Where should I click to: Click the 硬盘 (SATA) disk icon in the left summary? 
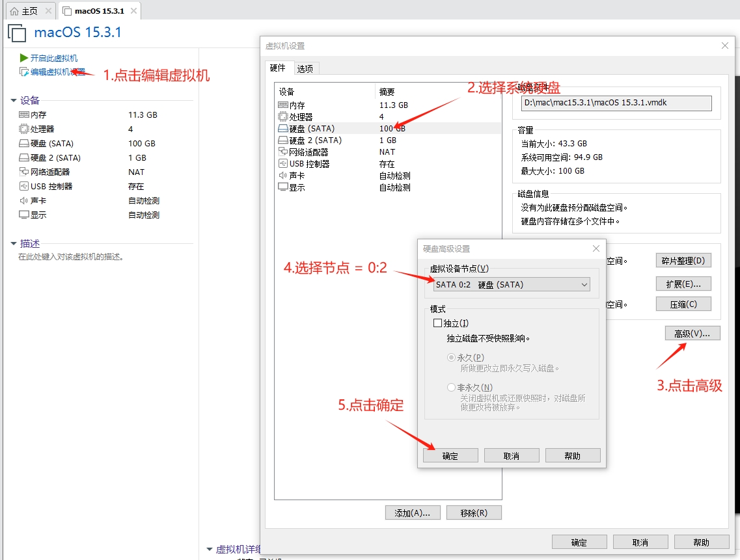tap(24, 144)
